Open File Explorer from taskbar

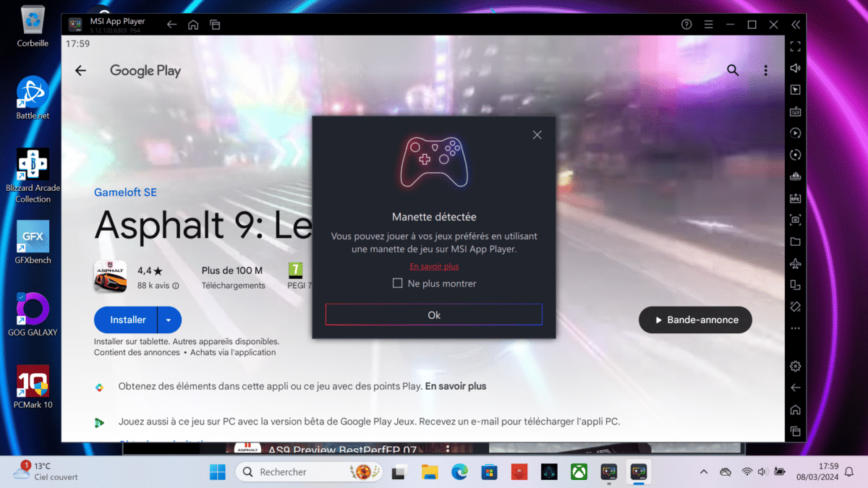point(430,472)
